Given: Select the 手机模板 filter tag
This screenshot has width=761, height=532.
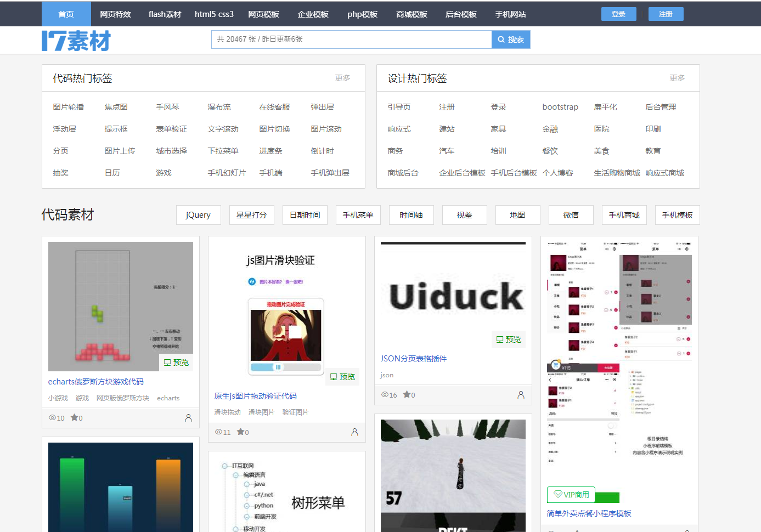Looking at the screenshot, I should coord(677,215).
